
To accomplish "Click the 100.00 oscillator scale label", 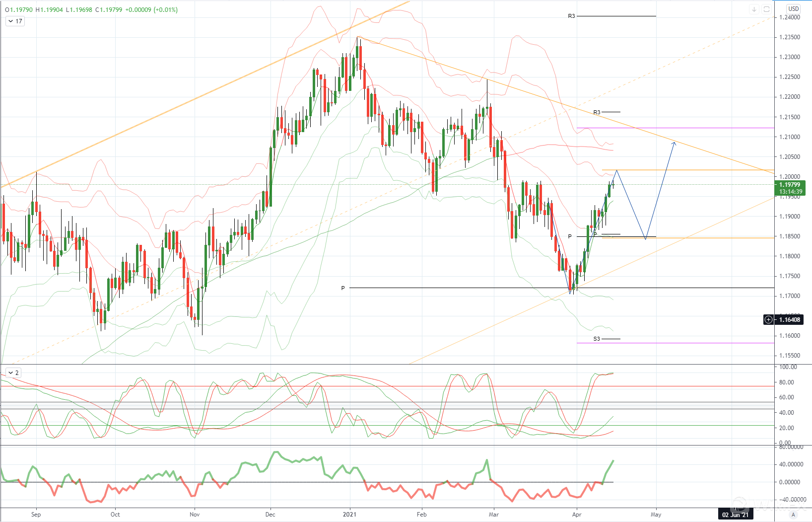I will (788, 367).
